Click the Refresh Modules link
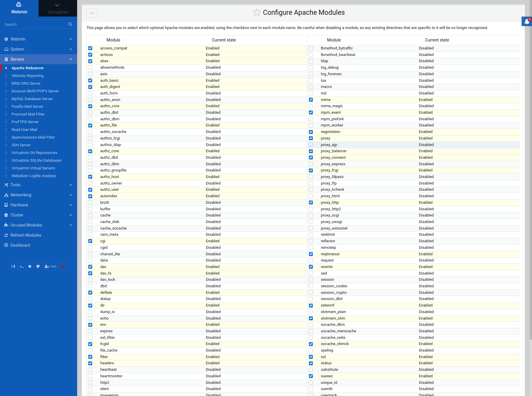This screenshot has height=396, width=532. pos(26,235)
